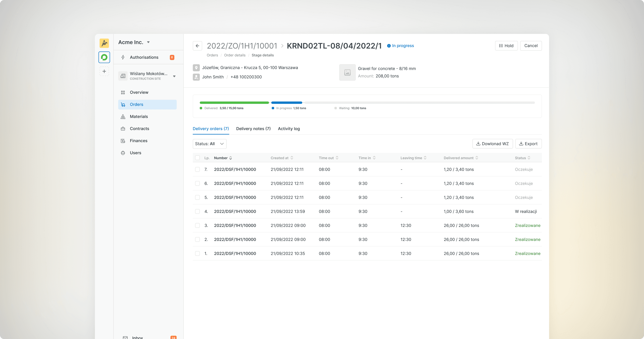Open Authorisations with lightning icon
Viewport: 644px width, 339px height.
[x=144, y=57]
